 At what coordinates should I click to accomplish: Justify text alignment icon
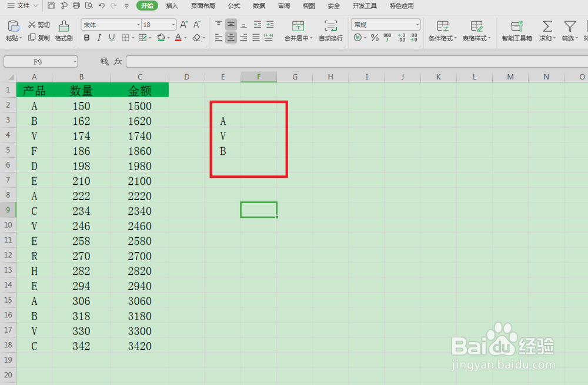(x=256, y=38)
